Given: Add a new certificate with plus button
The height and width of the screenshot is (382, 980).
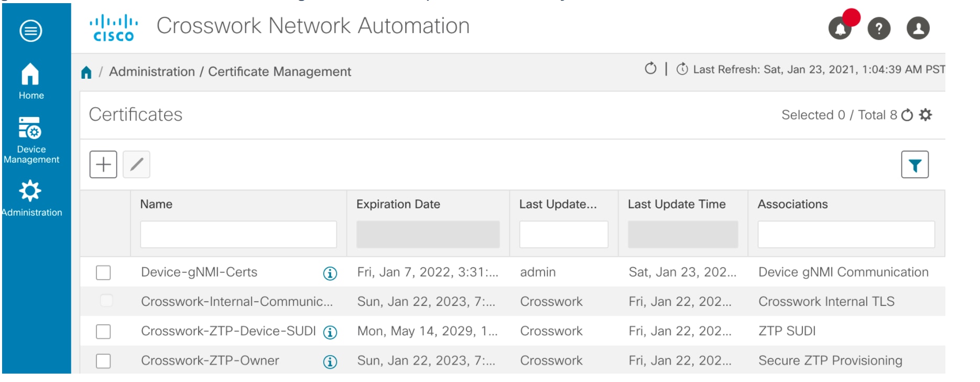Looking at the screenshot, I should click(x=103, y=165).
